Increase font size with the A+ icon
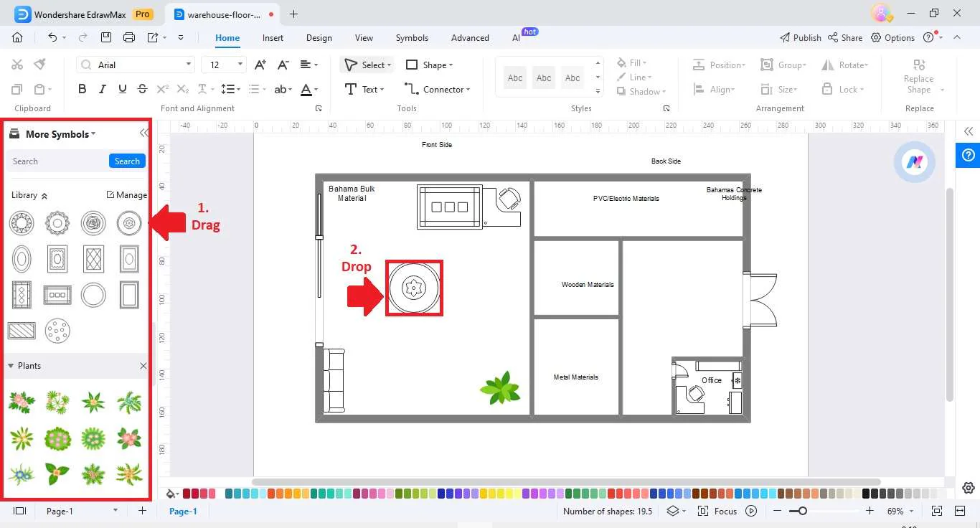Screen dimensions: 980x528 pos(261,65)
